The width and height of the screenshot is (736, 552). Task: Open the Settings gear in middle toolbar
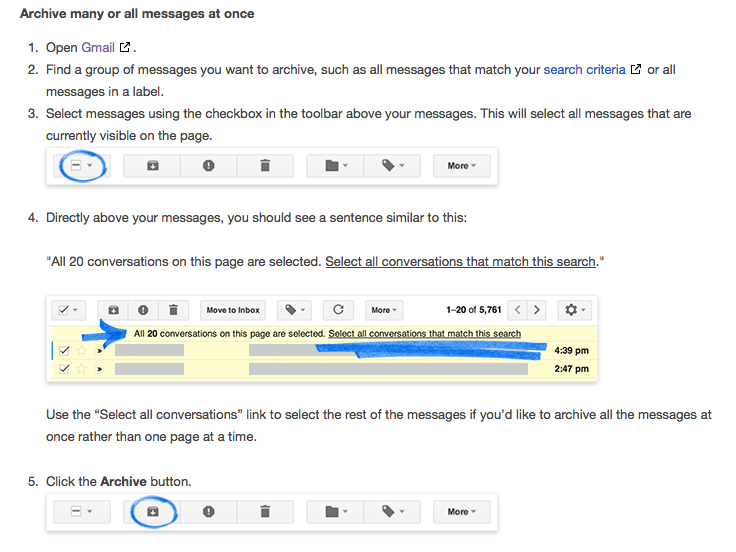click(x=575, y=310)
